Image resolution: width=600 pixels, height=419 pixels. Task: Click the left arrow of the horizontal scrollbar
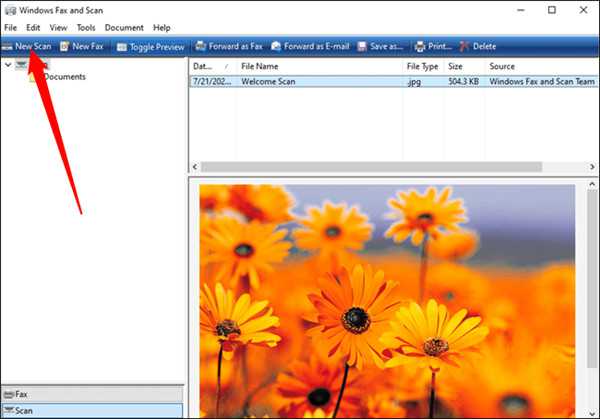(195, 167)
